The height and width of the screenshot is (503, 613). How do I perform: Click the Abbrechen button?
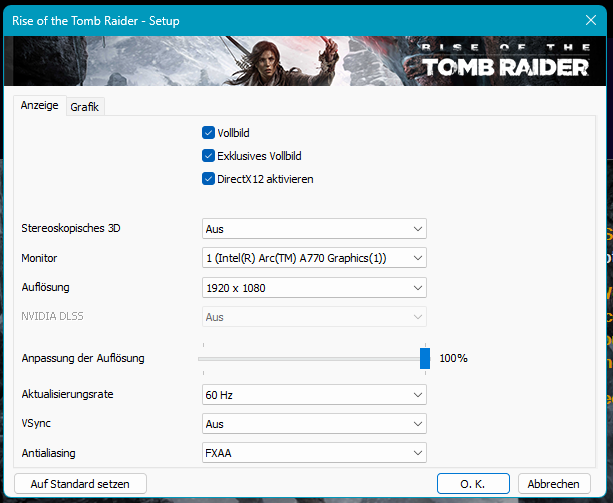click(x=554, y=484)
